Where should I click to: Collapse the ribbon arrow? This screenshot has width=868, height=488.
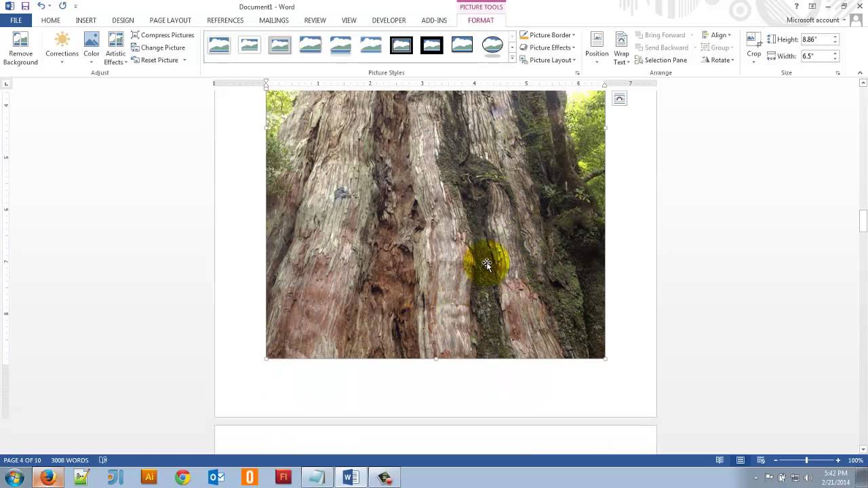[860, 73]
